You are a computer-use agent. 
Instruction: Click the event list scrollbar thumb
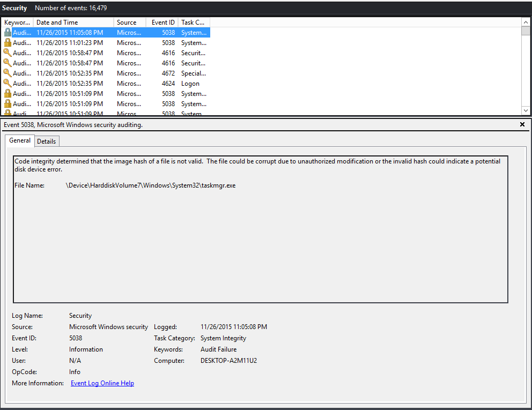(x=527, y=31)
